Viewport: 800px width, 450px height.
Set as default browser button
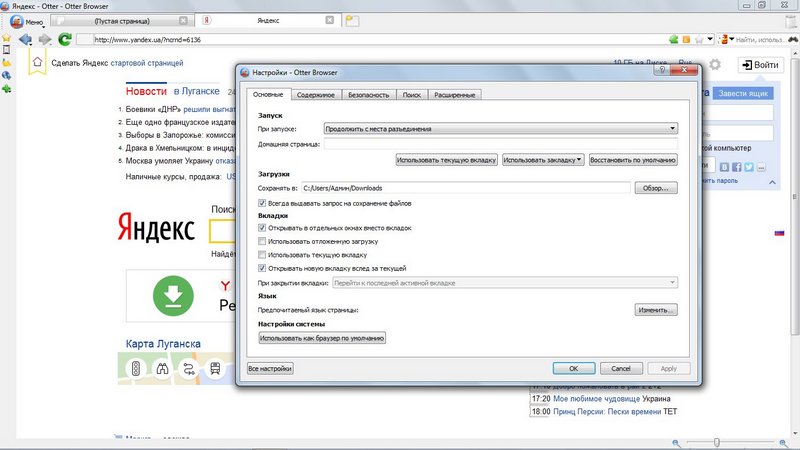322,338
